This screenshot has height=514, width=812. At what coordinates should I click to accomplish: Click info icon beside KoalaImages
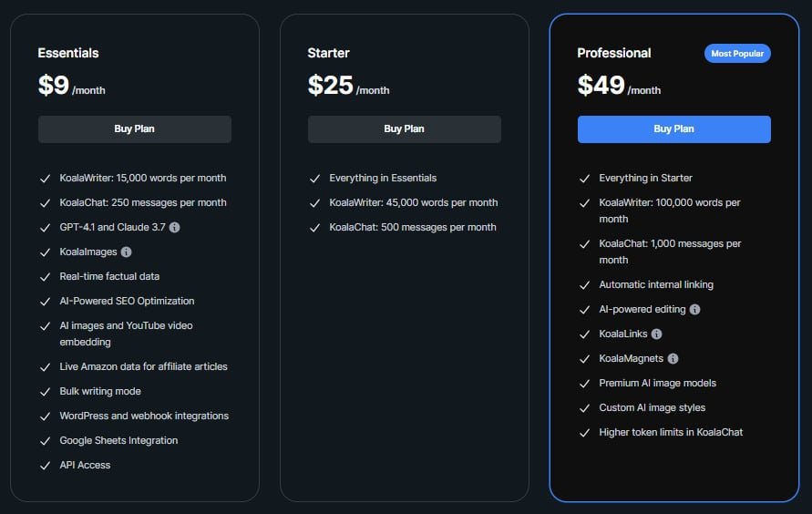pyautogui.click(x=126, y=252)
